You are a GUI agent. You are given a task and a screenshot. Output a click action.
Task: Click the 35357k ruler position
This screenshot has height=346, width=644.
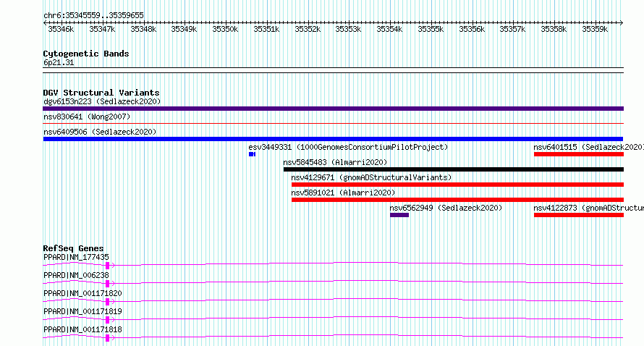click(x=512, y=29)
